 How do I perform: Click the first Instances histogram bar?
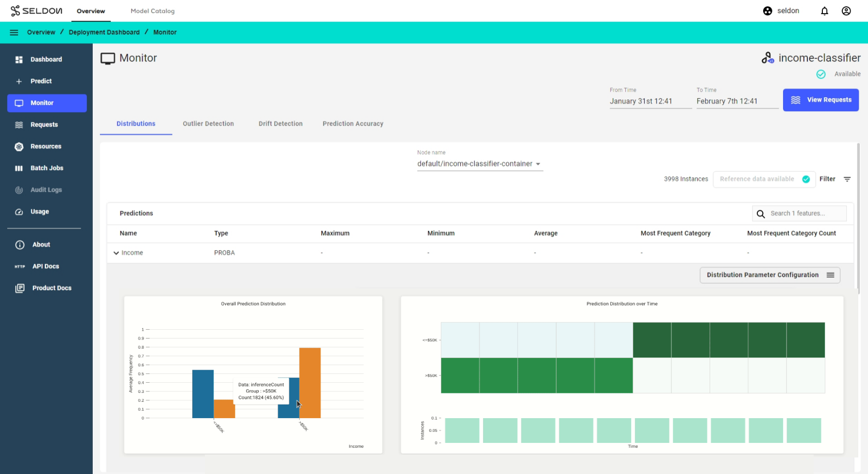(x=462, y=430)
